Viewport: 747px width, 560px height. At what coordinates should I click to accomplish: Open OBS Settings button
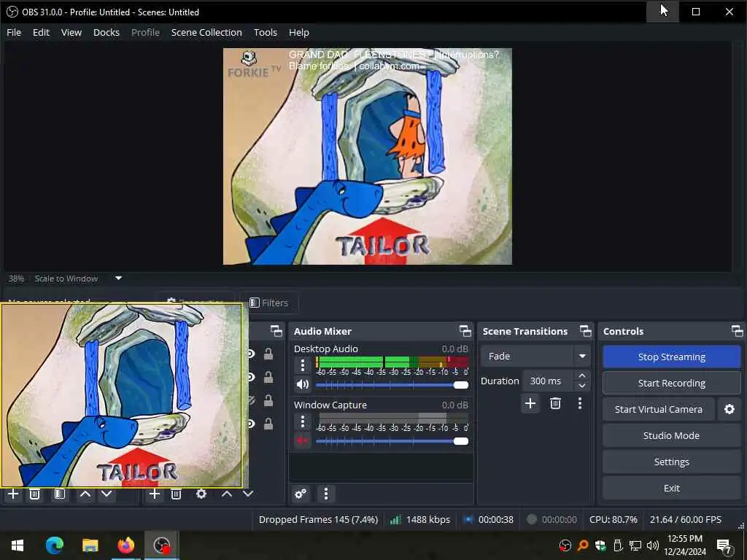pos(671,462)
